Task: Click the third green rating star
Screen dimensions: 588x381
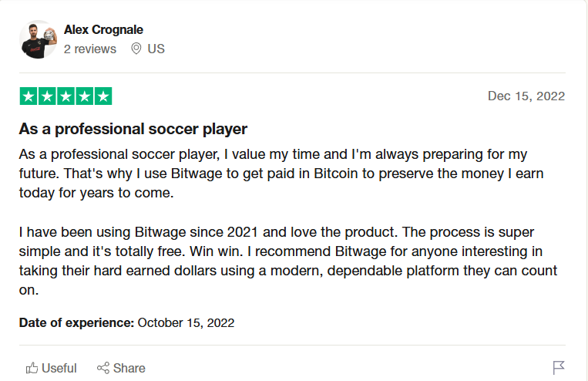Action: [x=66, y=96]
